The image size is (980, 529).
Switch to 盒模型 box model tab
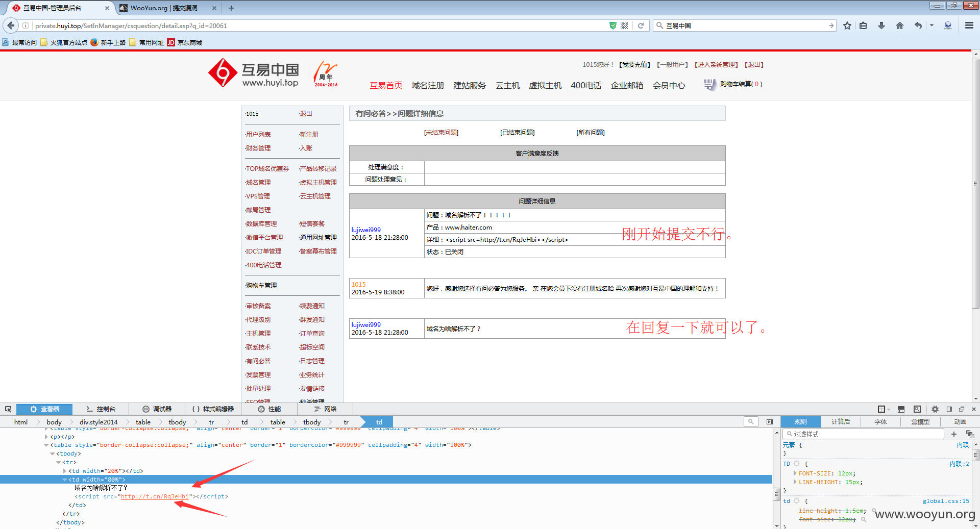(x=920, y=422)
